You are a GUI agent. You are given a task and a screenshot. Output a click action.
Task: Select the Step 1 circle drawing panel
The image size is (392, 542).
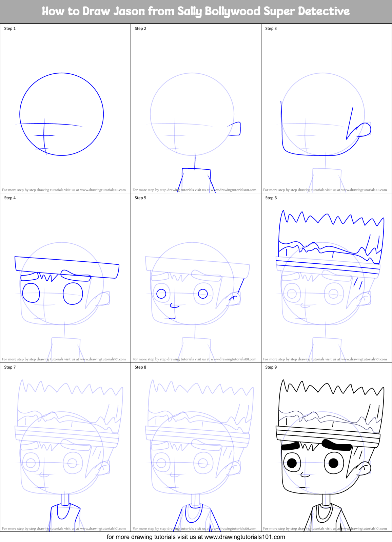click(65, 108)
